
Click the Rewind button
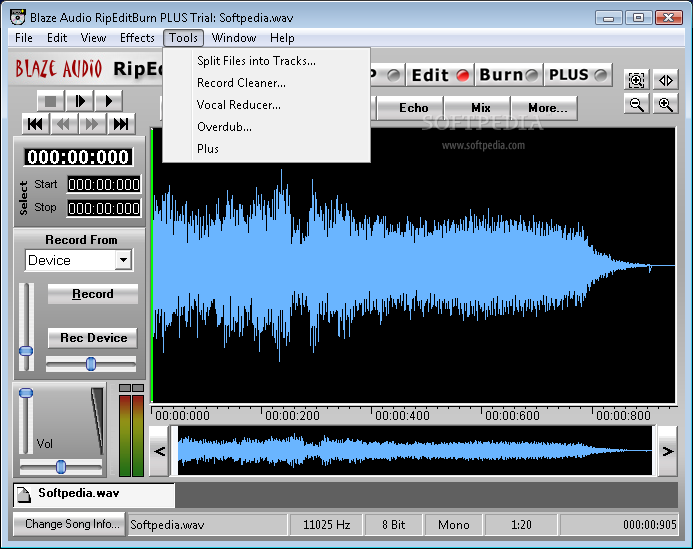(x=64, y=124)
